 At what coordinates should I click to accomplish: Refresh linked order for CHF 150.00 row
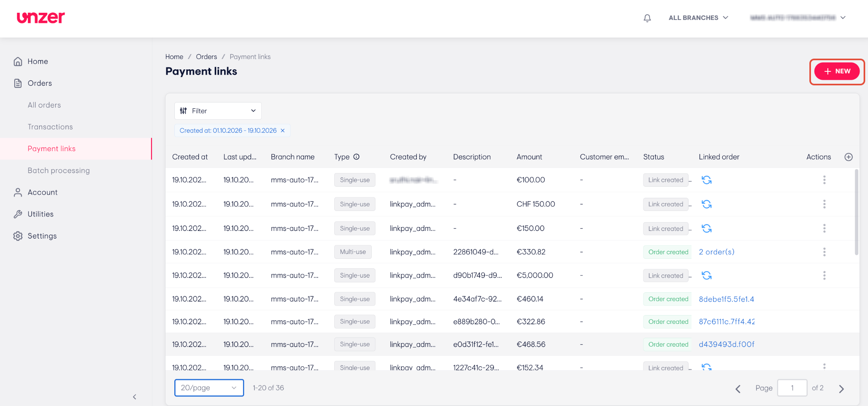coord(706,204)
